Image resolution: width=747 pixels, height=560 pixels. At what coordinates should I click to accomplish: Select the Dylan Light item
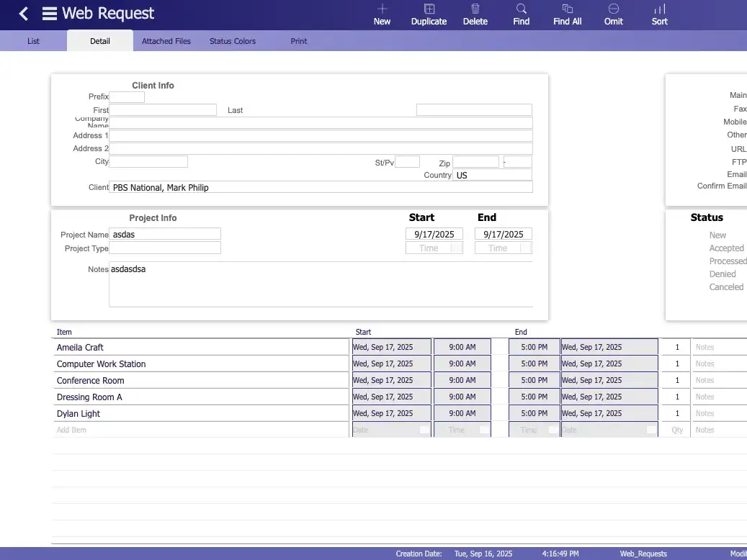[200, 413]
